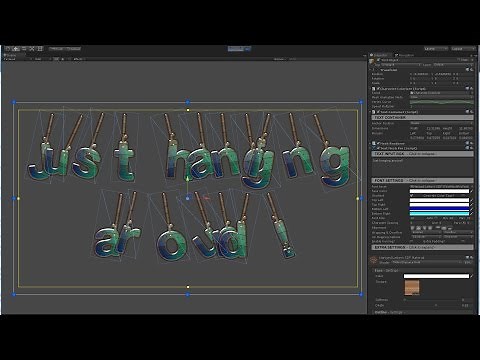
Task: Pick Bottom Right color with the eyedropper
Action: (471, 213)
